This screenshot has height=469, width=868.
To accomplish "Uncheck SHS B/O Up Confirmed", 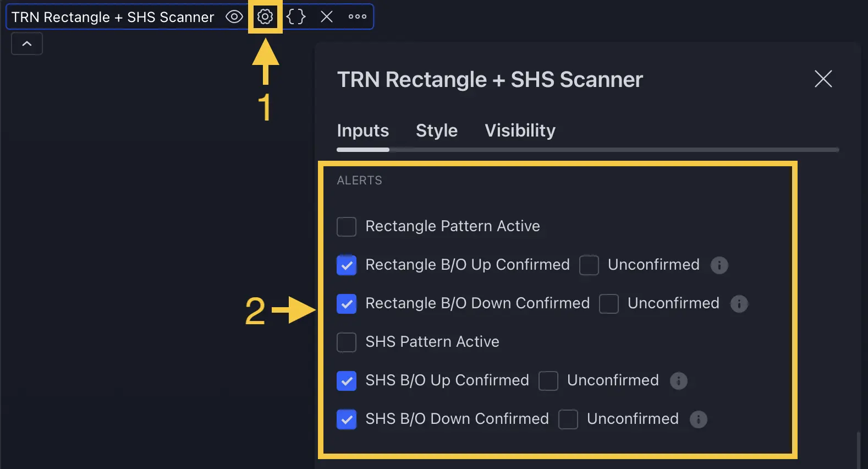I will point(347,380).
